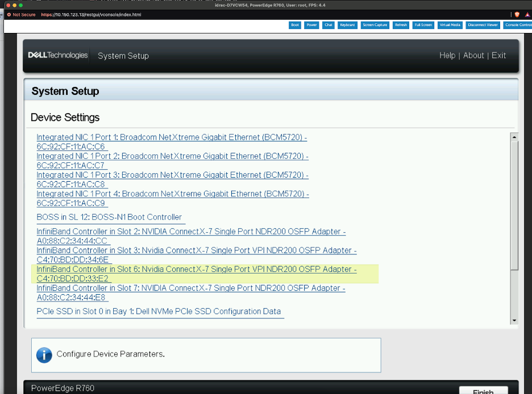Image resolution: width=532 pixels, height=394 pixels.
Task: Click the device list scroll-down arrow
Action: (514, 320)
